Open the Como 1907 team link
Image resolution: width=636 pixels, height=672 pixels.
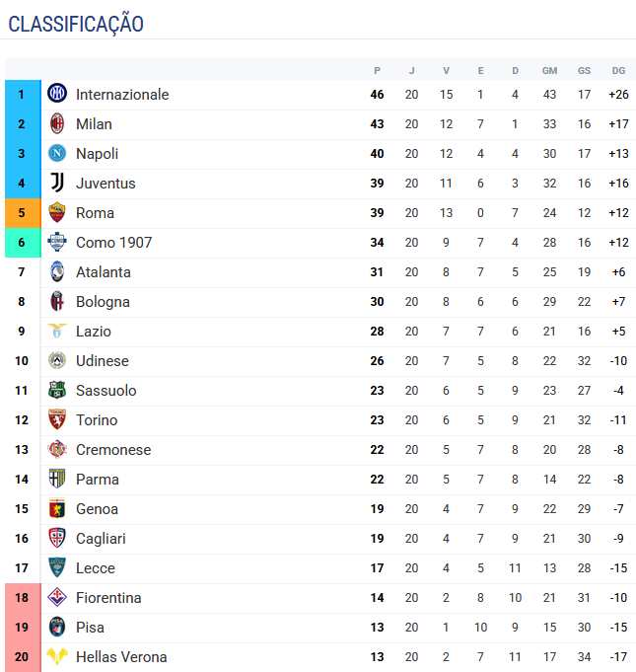click(x=113, y=243)
